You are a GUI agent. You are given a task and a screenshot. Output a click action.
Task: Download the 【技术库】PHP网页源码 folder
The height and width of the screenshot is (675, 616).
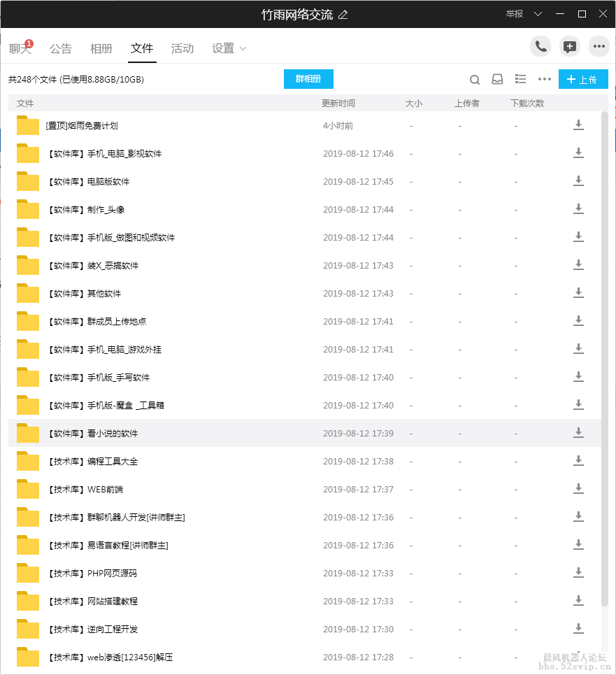[578, 572]
